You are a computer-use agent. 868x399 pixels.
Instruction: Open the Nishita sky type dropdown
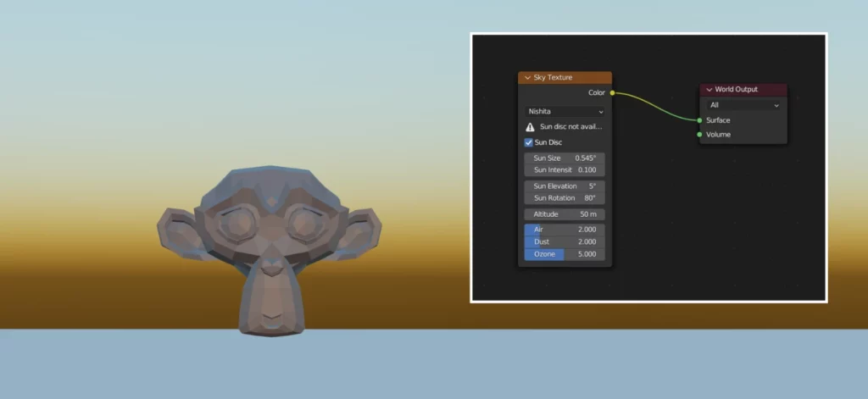565,111
